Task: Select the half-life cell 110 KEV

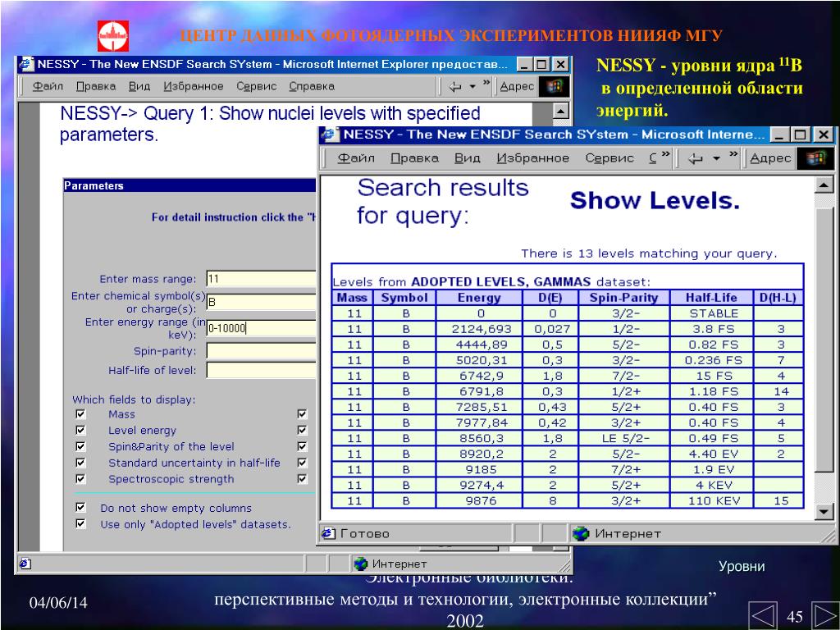Action: [713, 501]
